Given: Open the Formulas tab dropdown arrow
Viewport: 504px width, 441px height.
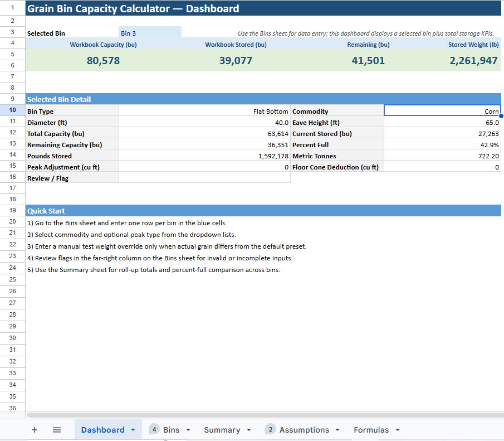Looking at the screenshot, I should 397,430.
